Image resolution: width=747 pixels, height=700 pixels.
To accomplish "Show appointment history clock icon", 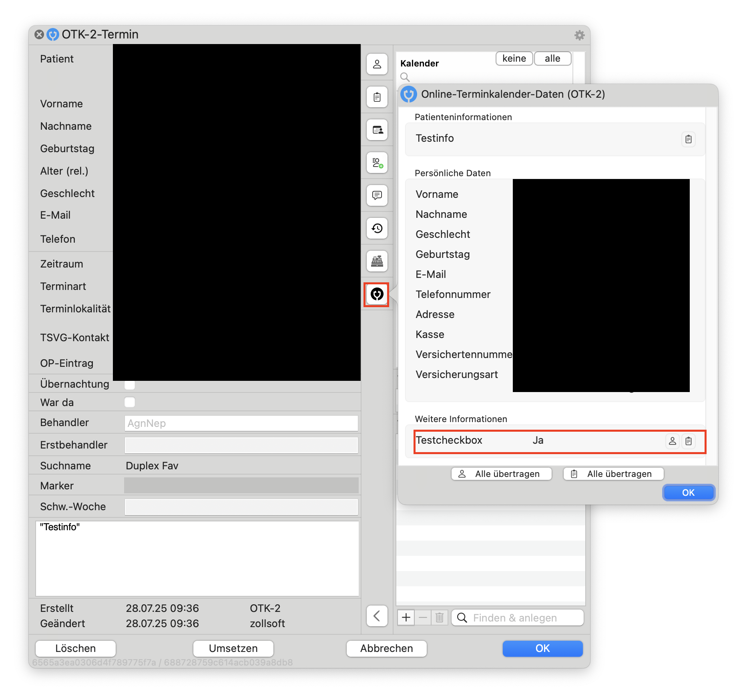I will pos(377,228).
